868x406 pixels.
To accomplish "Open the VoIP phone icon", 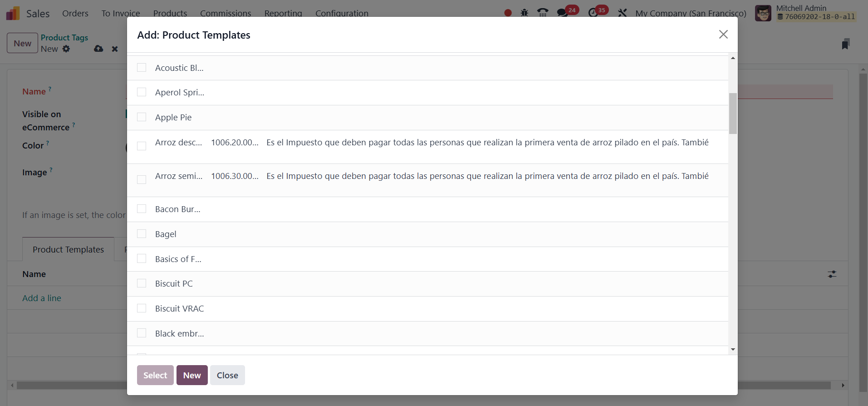I will pyautogui.click(x=542, y=13).
